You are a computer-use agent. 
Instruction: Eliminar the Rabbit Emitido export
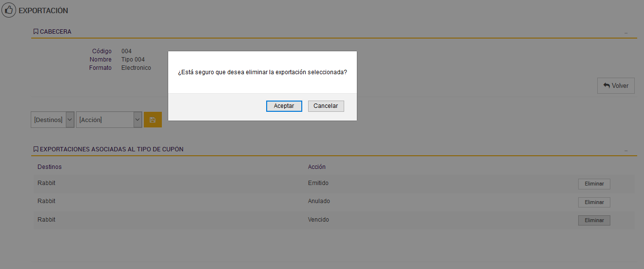(594, 184)
